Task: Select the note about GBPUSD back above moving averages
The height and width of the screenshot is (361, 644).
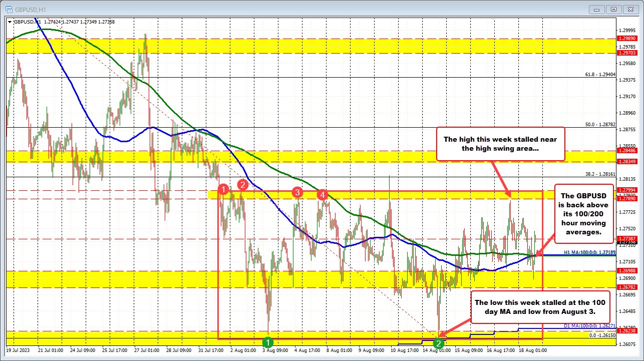Action: point(583,213)
